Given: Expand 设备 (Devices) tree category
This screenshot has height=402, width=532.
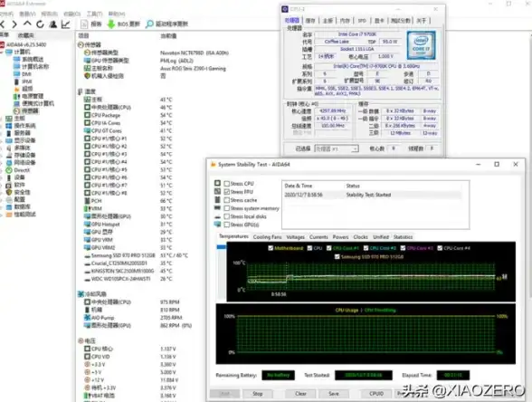Looking at the screenshot, I should click(2, 177).
